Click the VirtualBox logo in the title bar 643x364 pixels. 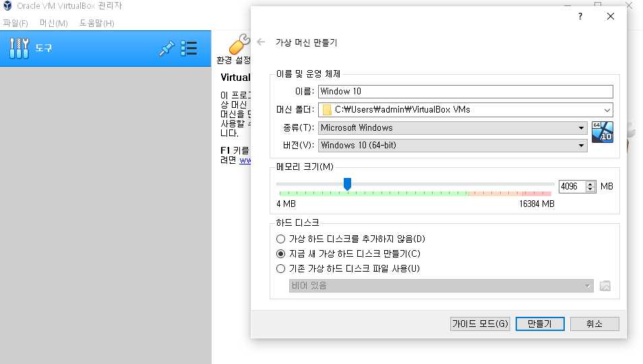point(7,6)
